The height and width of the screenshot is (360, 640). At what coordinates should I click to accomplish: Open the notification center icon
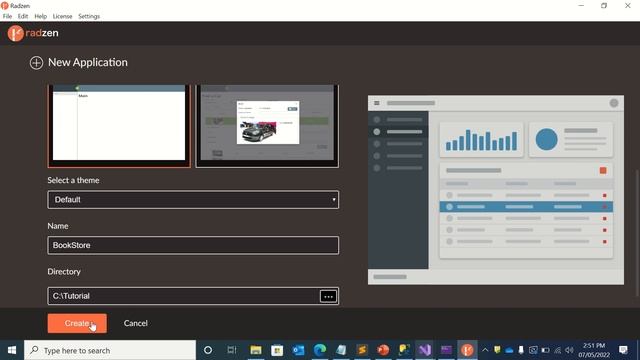click(x=623, y=350)
